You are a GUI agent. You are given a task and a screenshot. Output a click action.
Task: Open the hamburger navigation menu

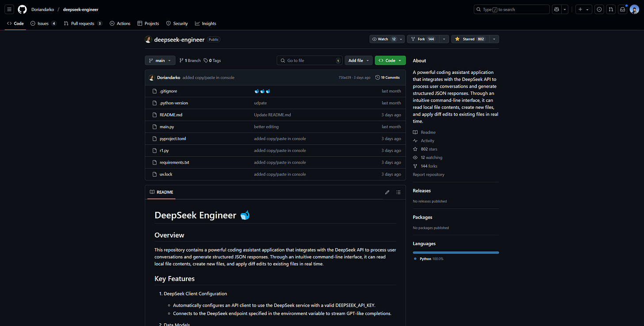pos(9,9)
